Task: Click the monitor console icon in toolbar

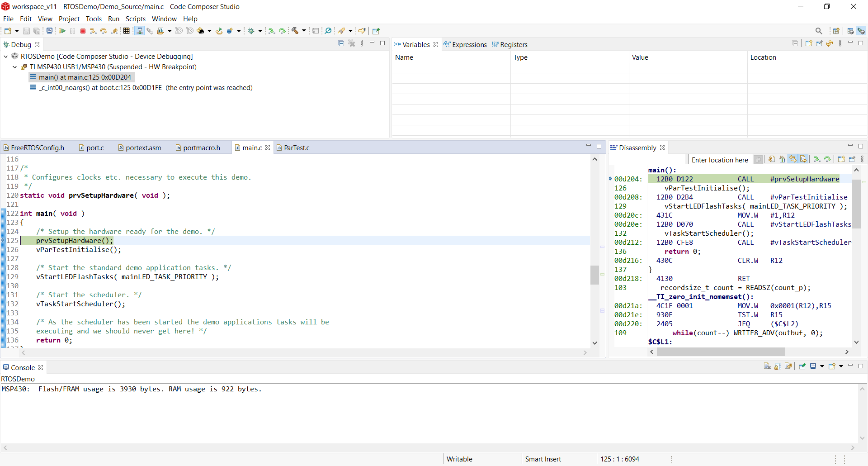Action: (49, 31)
